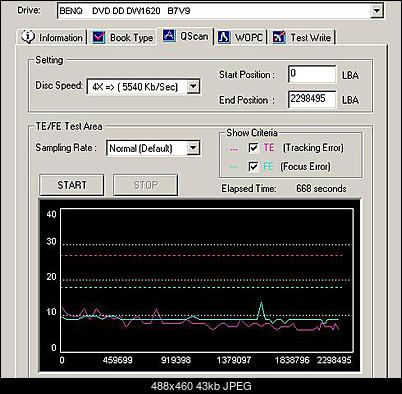
Task: Open the Sampling Rate dropdown arrow
Action: click(193, 148)
